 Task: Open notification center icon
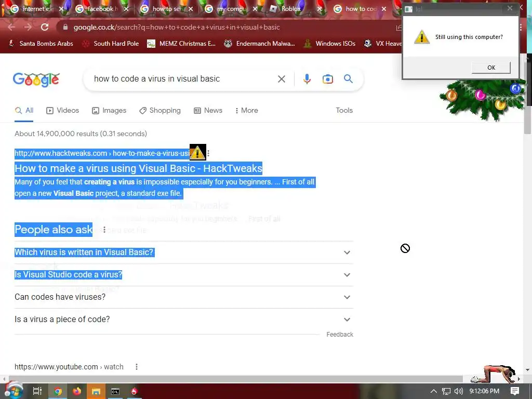coord(515,391)
